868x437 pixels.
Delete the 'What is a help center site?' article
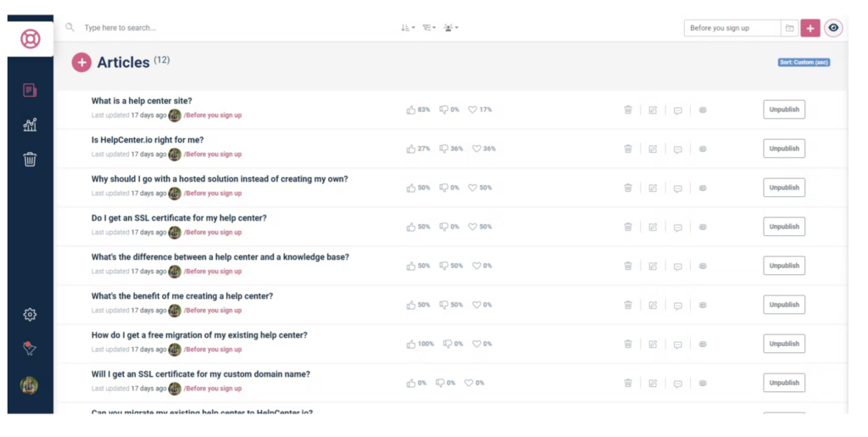[x=628, y=109]
